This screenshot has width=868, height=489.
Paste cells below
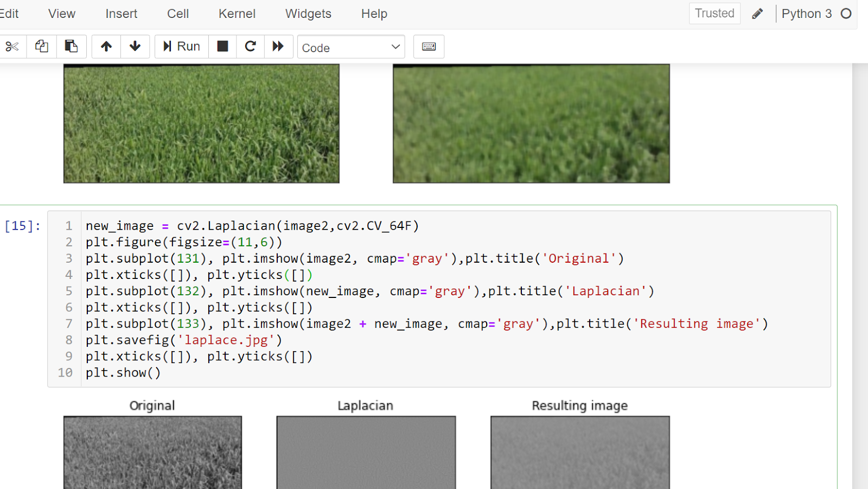[71, 47]
